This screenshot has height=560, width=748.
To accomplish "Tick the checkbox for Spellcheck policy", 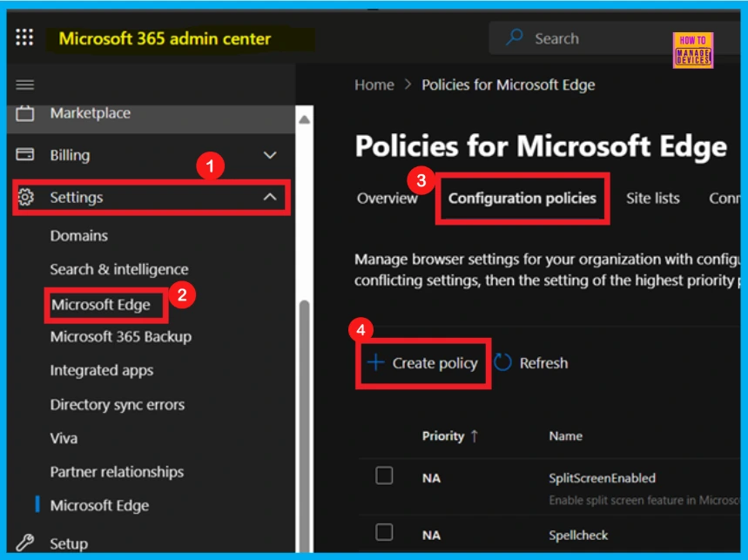I will click(384, 532).
